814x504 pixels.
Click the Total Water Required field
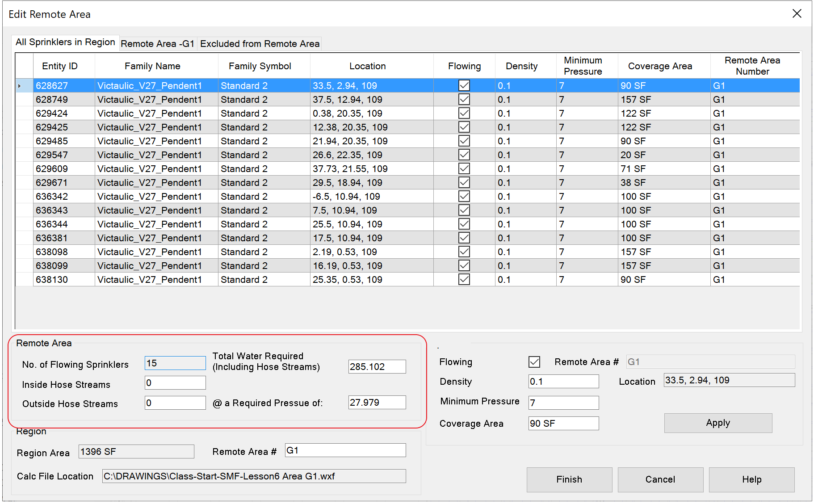coord(377,366)
